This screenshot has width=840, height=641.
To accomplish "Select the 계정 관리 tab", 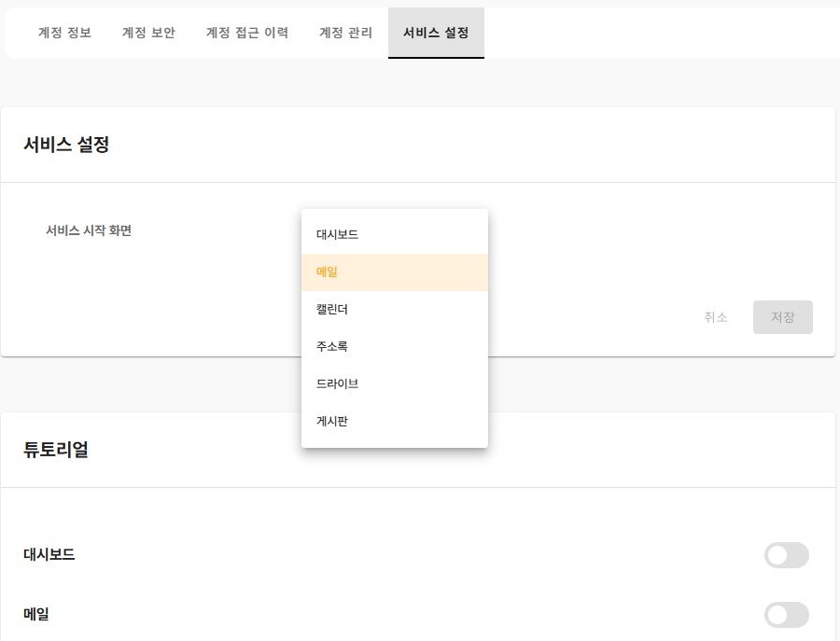I will [345, 33].
